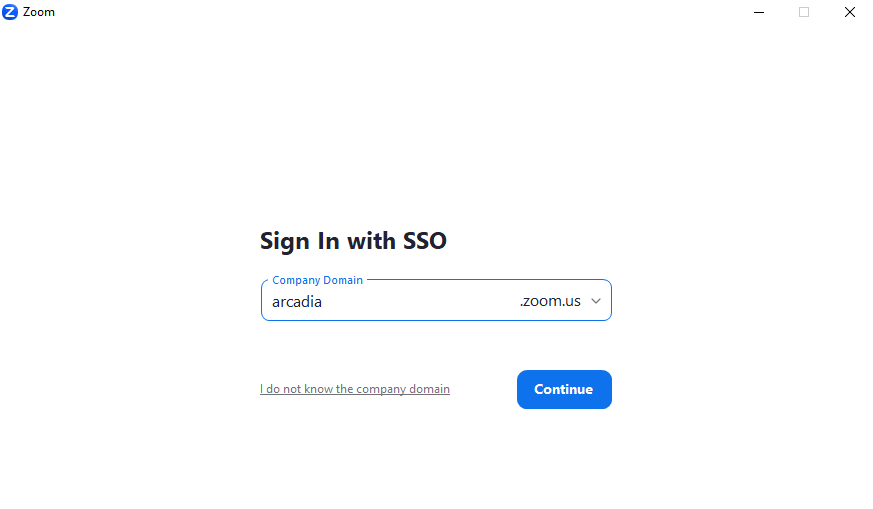
Task: Click the down arrow beside .zoom.us
Action: (596, 301)
